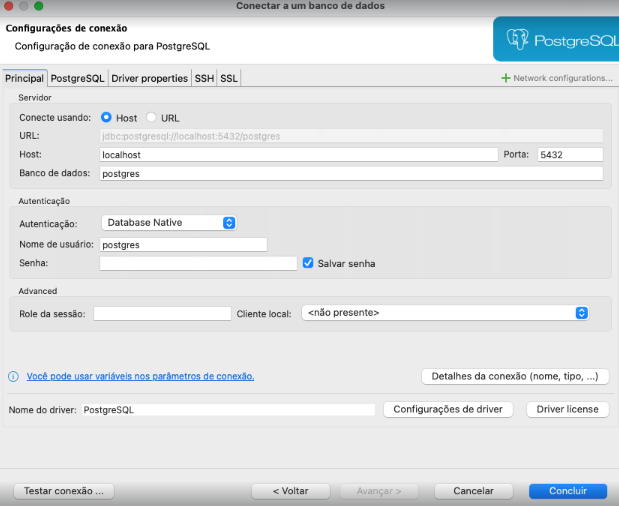619x506 pixels.
Task: Switch to the PostgreSQL tab
Action: [x=77, y=78]
